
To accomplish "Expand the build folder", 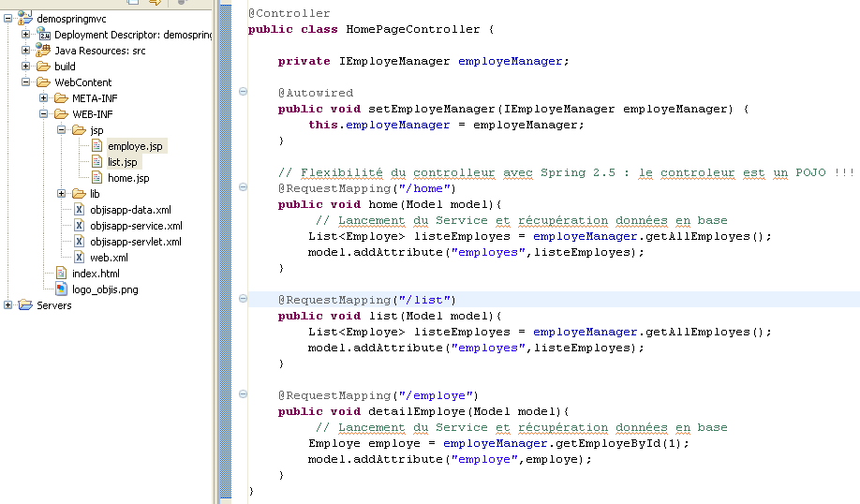I will pyautogui.click(x=25, y=67).
